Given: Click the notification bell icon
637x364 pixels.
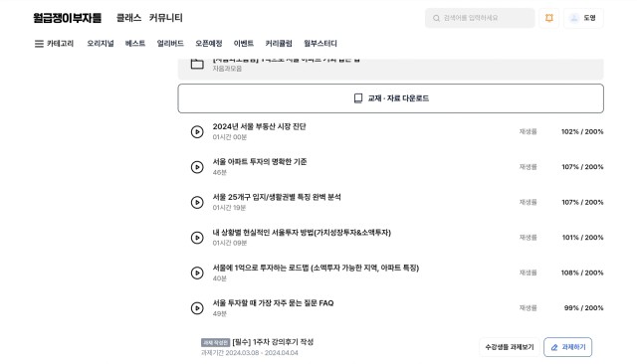Looking at the screenshot, I should click(x=548, y=18).
